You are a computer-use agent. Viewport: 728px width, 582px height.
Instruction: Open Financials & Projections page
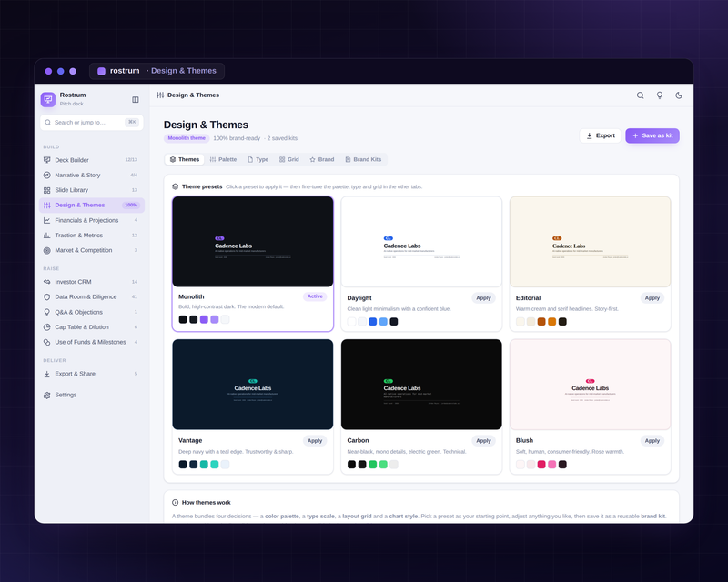pos(92,220)
